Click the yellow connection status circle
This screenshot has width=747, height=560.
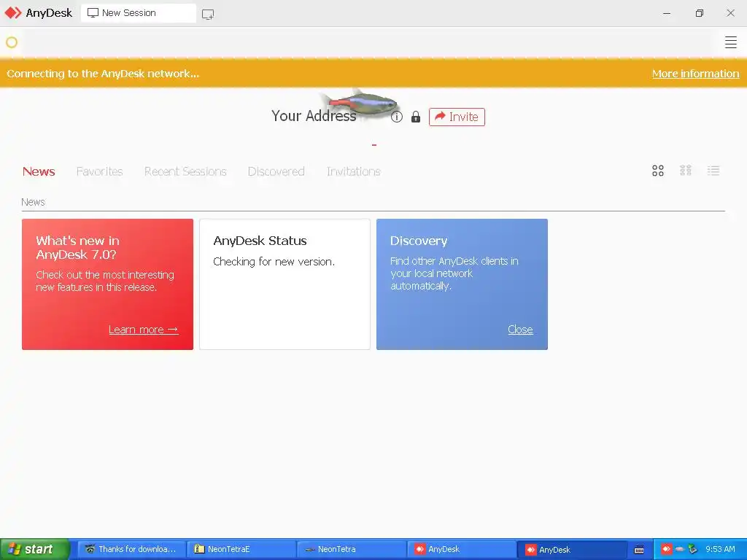tap(12, 42)
